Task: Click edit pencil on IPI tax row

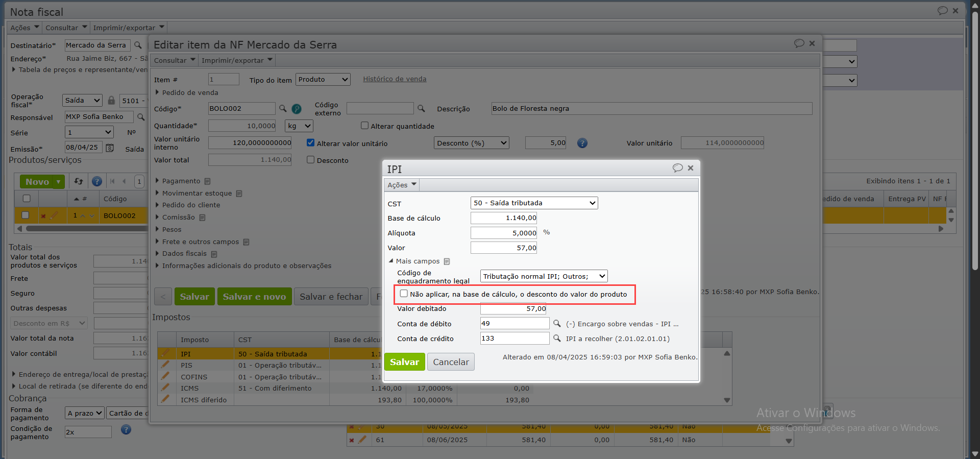Action: click(x=165, y=353)
